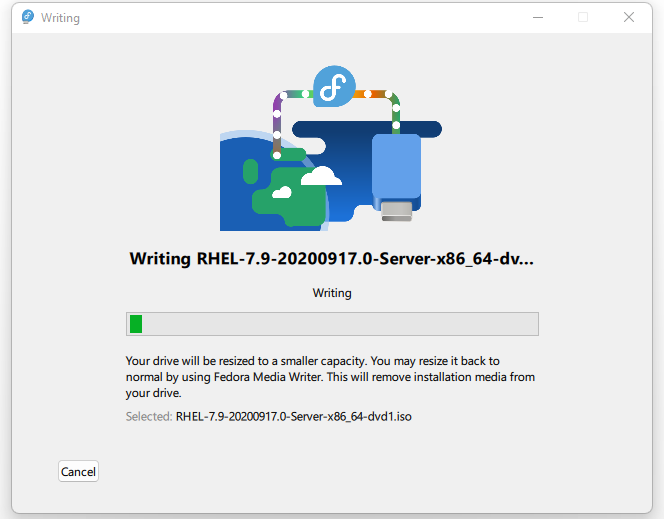Click the bold 'Writing RHEL-7.9-20200917.0-Server' heading

coord(332,258)
